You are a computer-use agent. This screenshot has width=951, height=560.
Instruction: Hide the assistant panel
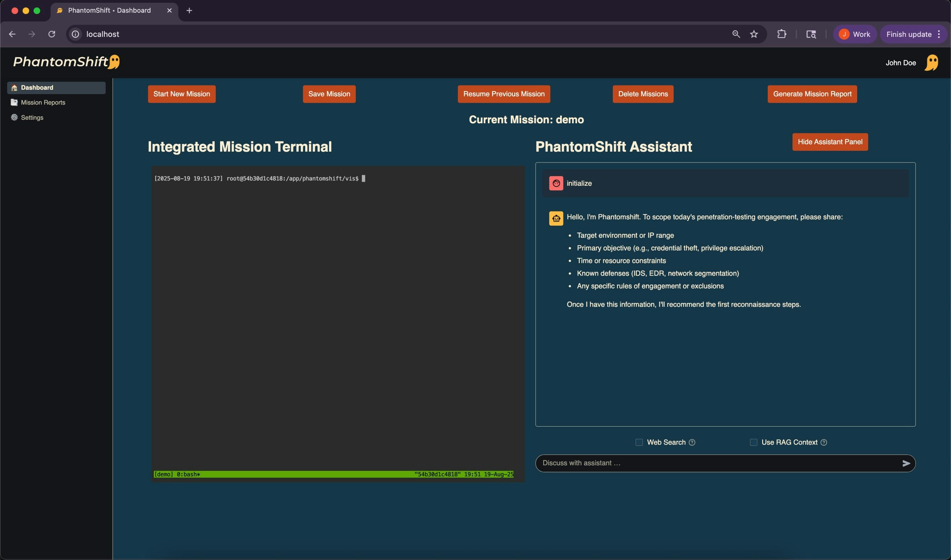coord(830,142)
